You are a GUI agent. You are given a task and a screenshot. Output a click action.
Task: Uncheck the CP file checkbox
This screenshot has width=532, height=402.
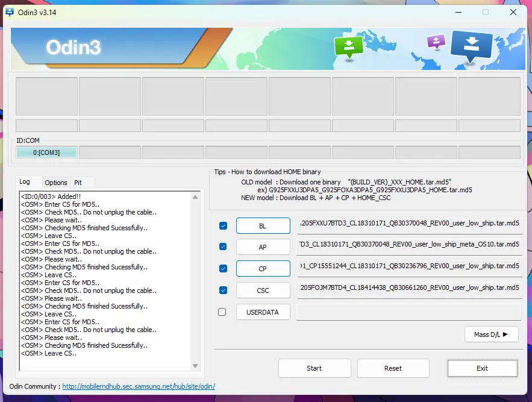(223, 269)
